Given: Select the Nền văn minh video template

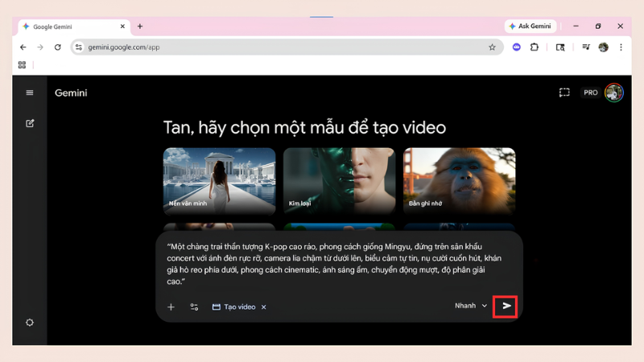Looking at the screenshot, I should (x=219, y=181).
